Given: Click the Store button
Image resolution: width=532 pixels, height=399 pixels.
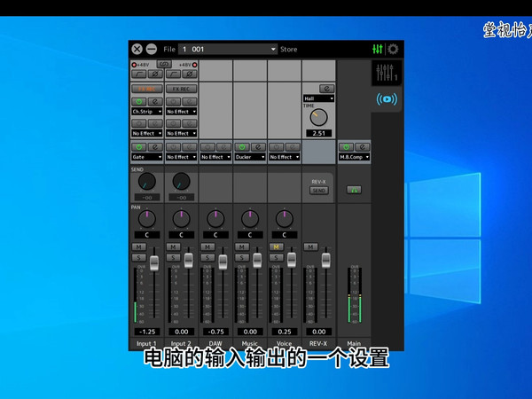Looking at the screenshot, I should 289,49.
